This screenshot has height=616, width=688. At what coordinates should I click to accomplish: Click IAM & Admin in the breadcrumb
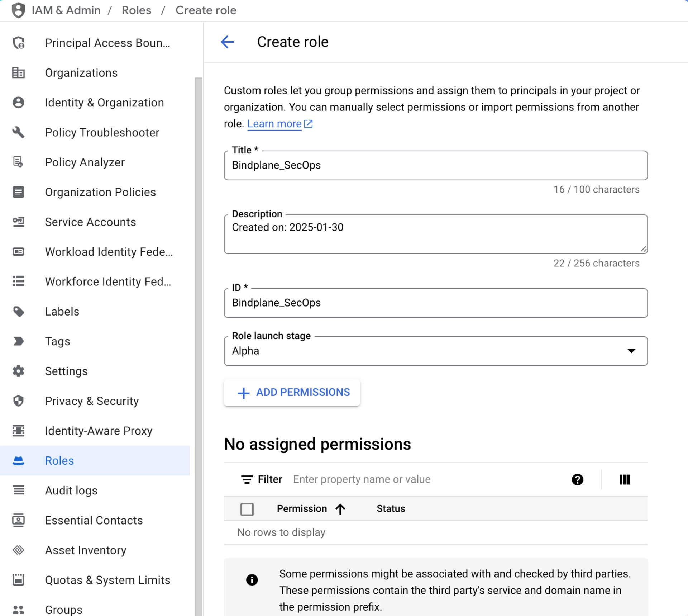click(x=66, y=10)
